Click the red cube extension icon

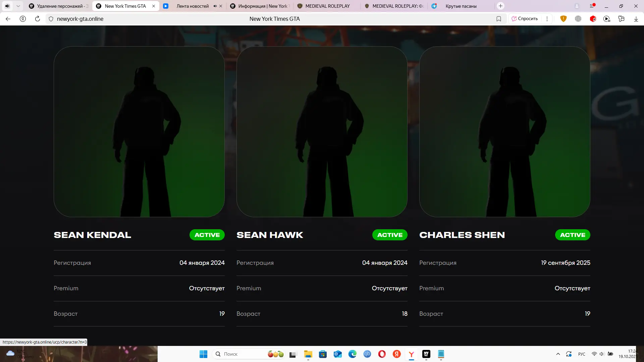[593, 19]
